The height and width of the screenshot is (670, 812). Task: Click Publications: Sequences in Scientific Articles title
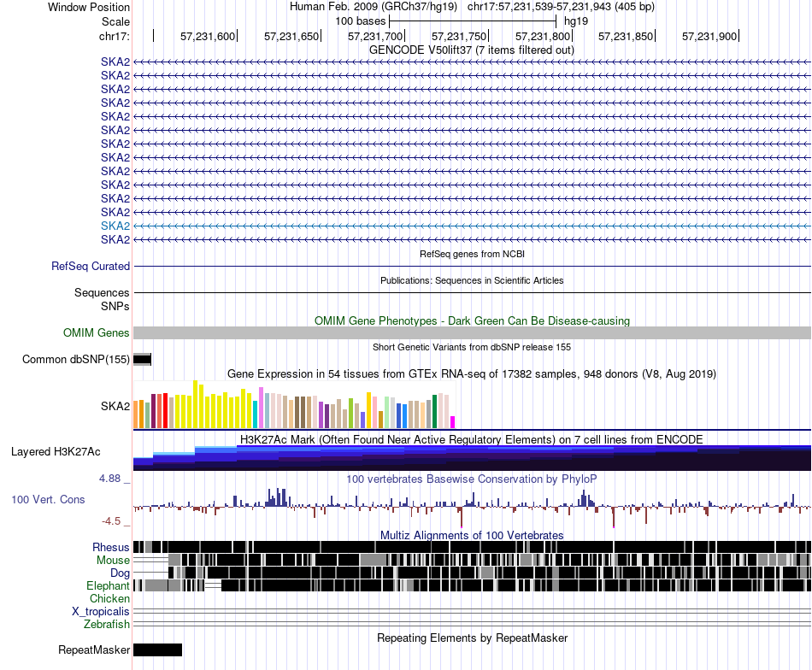(472, 280)
